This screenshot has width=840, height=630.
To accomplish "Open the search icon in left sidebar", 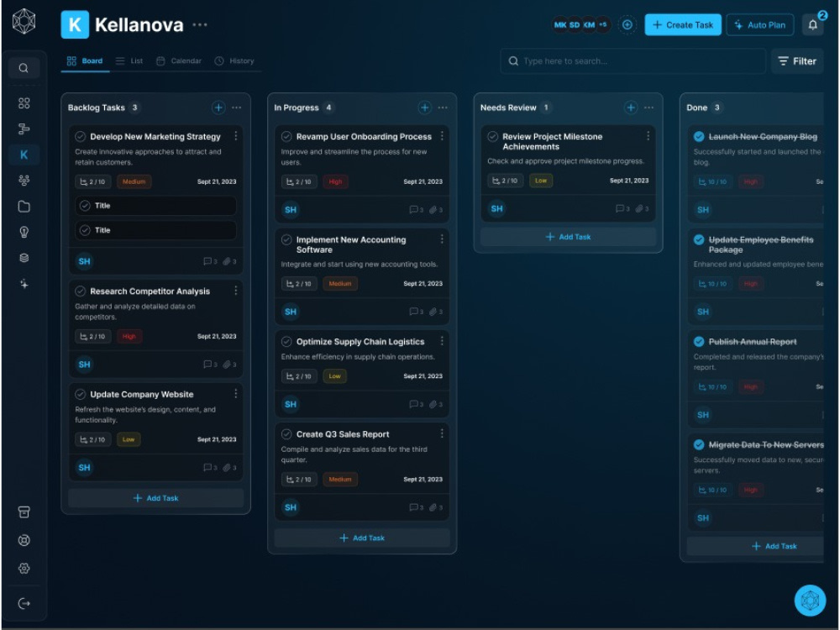I will coord(24,68).
